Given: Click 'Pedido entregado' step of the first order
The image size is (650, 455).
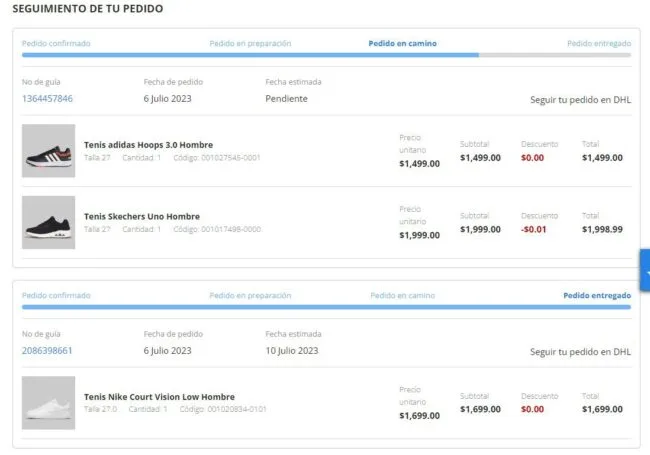Looking at the screenshot, I should tap(598, 44).
